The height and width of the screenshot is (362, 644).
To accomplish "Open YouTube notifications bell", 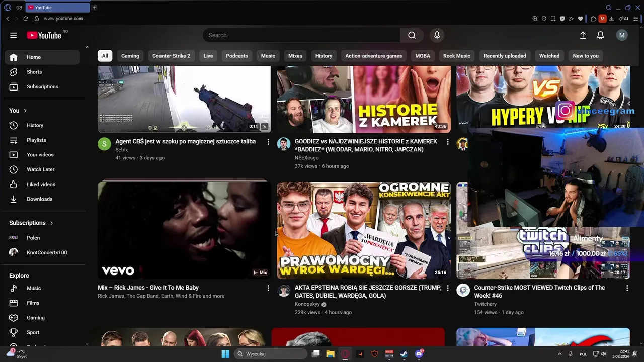I will (600, 35).
